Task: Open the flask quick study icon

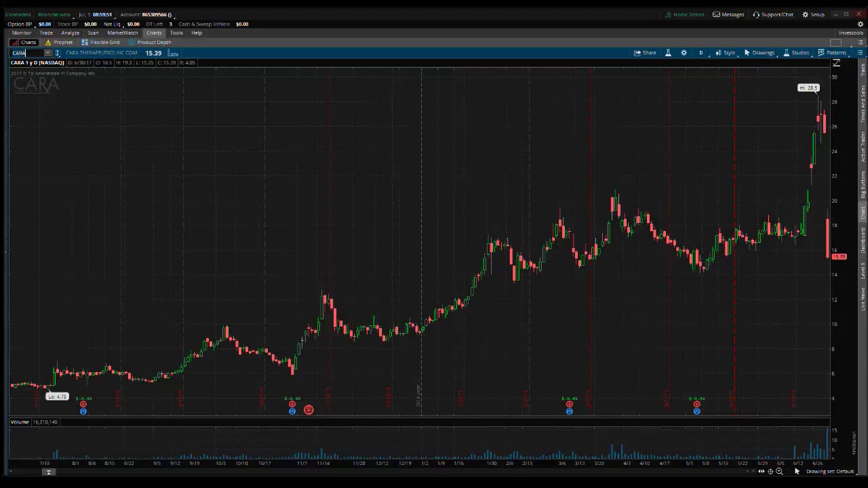Action: click(668, 53)
